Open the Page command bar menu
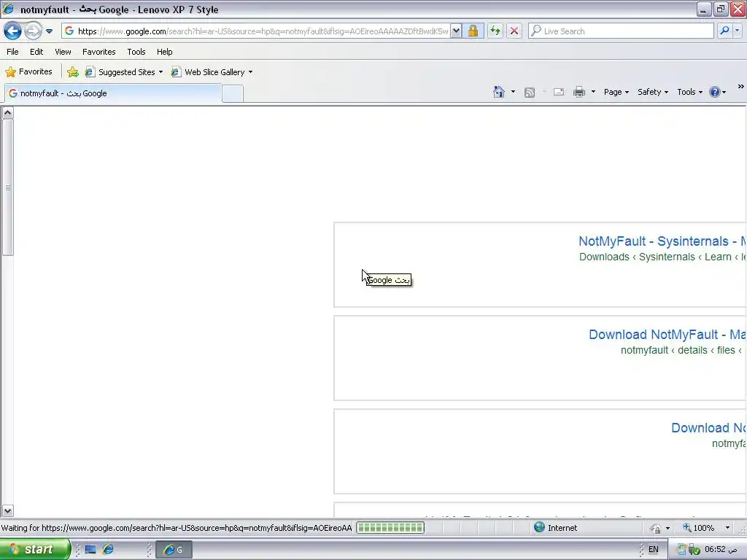747x560 pixels. (x=616, y=92)
